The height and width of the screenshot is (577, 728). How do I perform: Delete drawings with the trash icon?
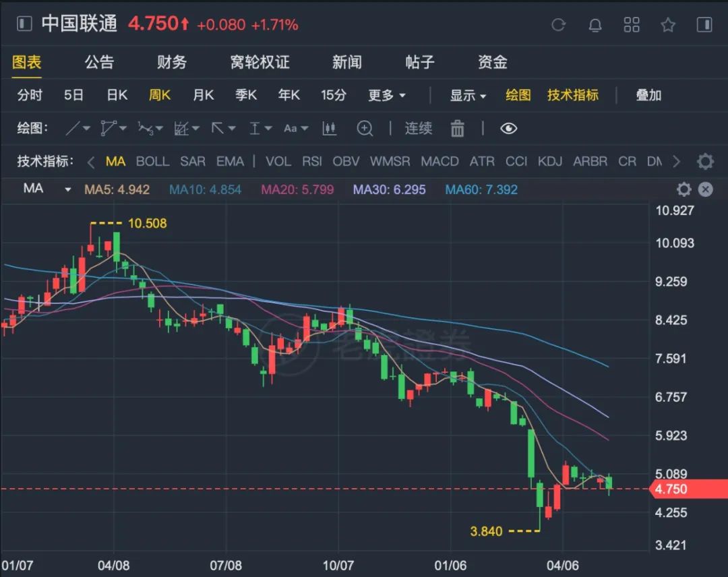[x=458, y=128]
